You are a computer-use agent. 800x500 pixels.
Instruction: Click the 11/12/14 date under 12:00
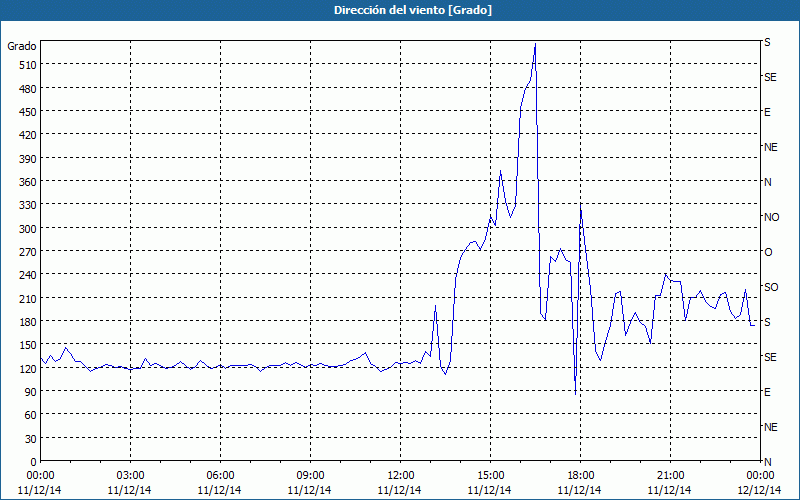tap(399, 490)
